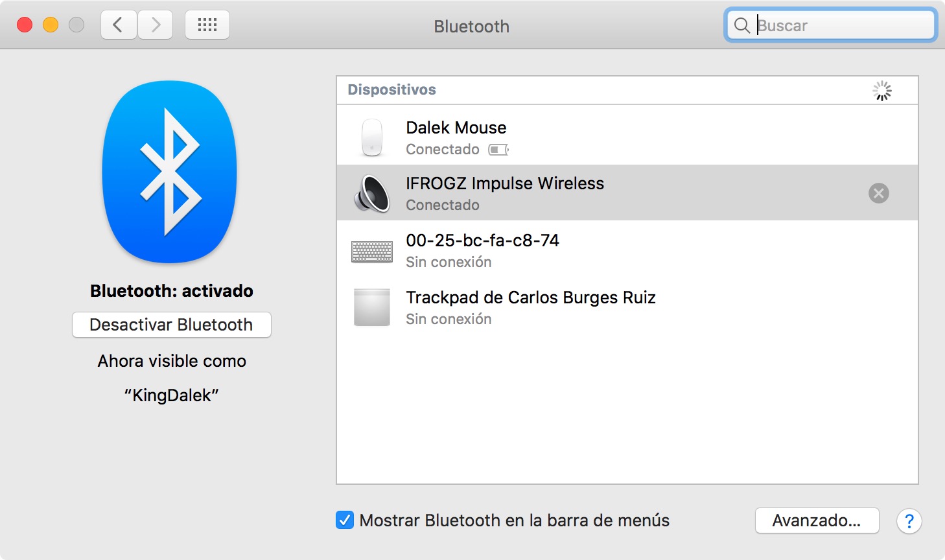Toggle Mostrar Bluetooth en la barra de menús
Image resolution: width=945 pixels, height=560 pixels.
point(345,520)
